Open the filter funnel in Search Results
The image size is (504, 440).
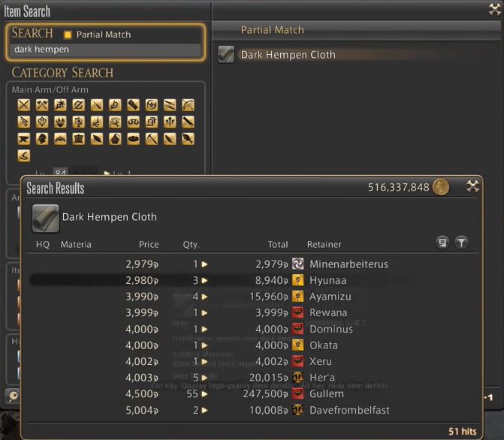point(461,242)
